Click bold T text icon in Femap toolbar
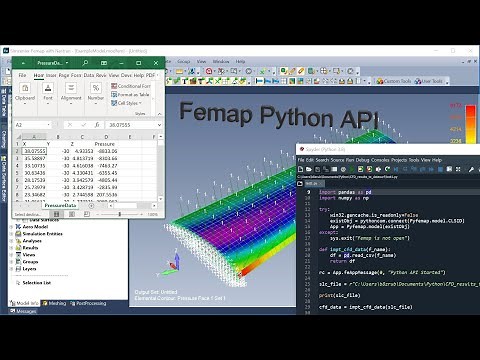This screenshot has height=360, width=480. click(184, 81)
